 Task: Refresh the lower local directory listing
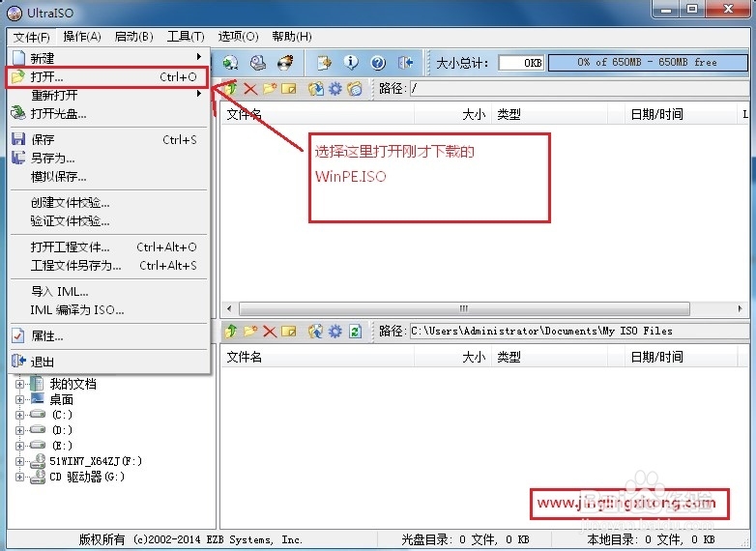tap(356, 332)
